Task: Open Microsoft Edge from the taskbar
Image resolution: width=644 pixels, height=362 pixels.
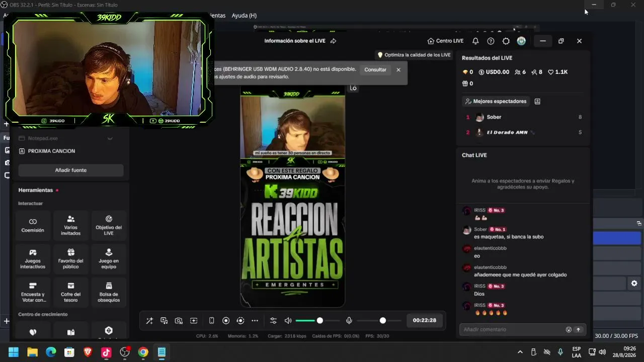Action: [x=51, y=352]
